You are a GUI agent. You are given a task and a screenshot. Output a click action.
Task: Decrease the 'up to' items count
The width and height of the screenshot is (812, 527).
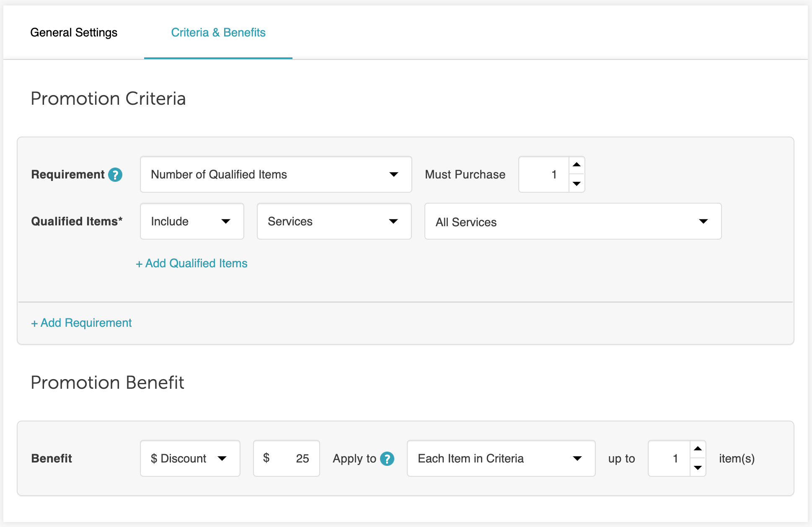(x=698, y=468)
